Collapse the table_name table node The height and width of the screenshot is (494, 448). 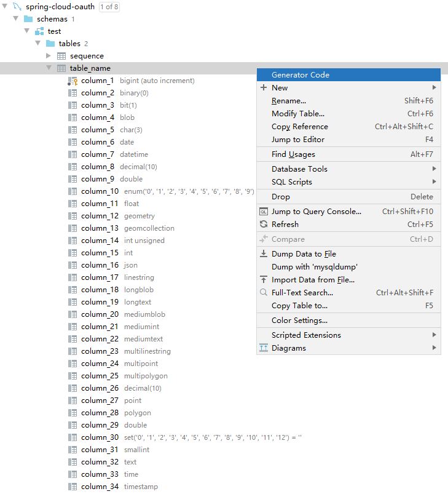tap(49, 68)
